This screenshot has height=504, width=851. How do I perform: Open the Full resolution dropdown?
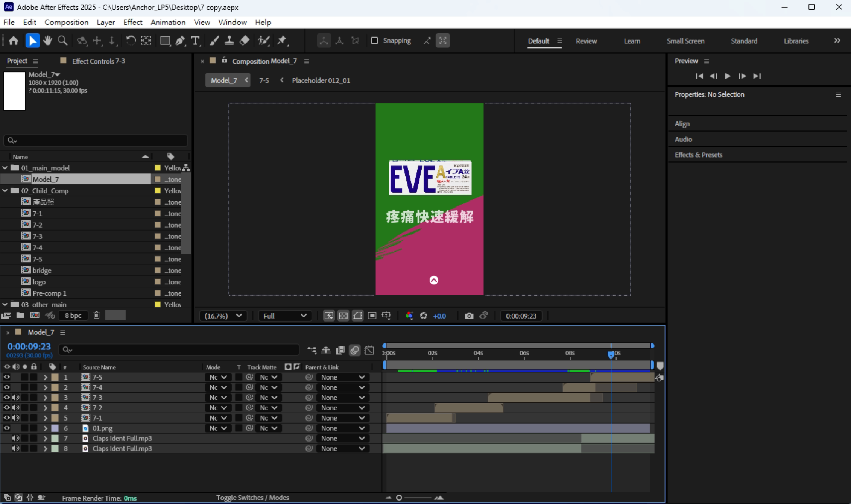[285, 316]
